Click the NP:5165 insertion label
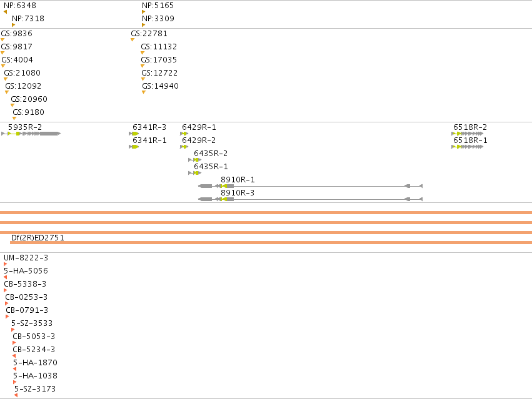Viewport: 532px width, 399px height. point(158,6)
